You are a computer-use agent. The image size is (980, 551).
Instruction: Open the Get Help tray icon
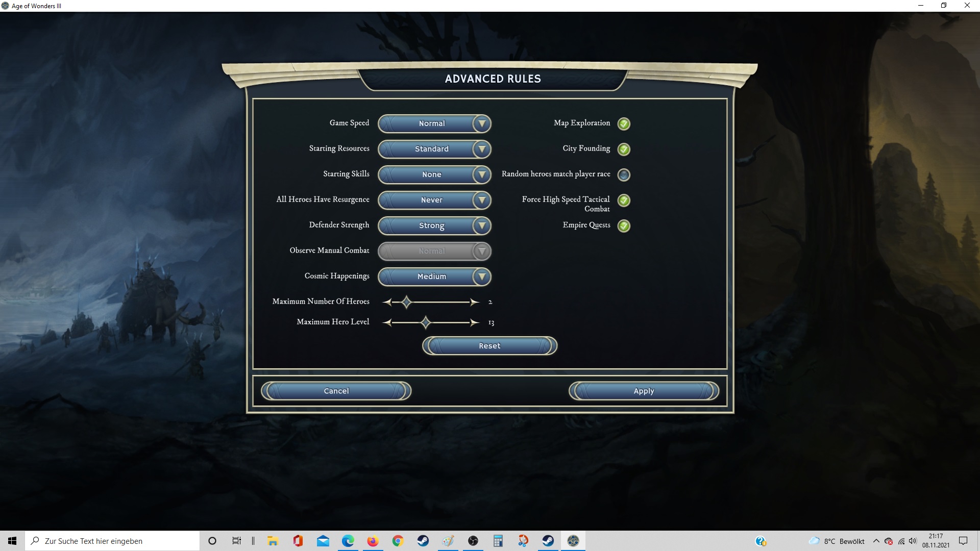click(761, 541)
